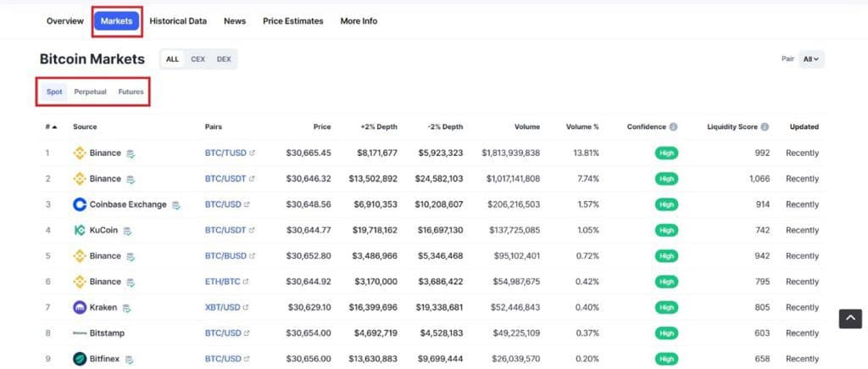
Task: Open the XBT/USD pair link
Action: click(x=222, y=307)
